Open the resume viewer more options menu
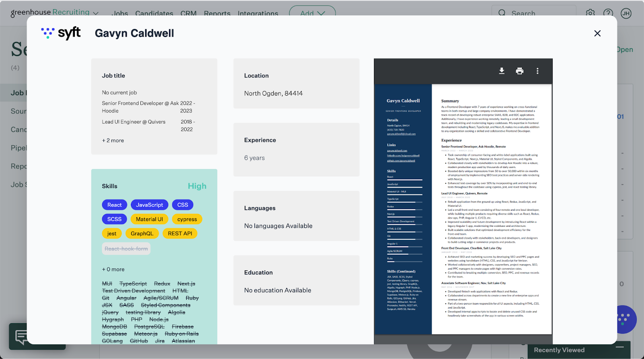This screenshot has height=359, width=644. [x=537, y=71]
